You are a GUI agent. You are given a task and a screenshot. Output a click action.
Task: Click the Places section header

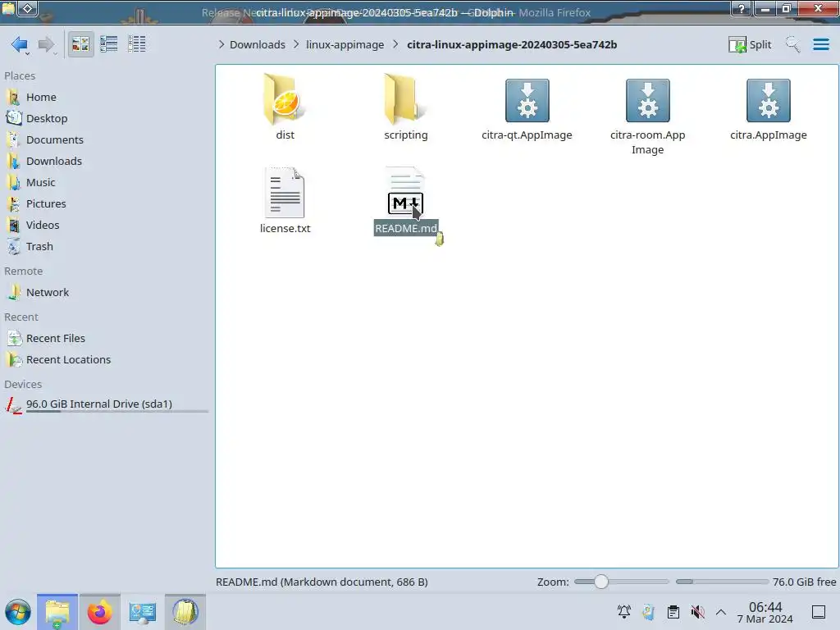coord(20,76)
